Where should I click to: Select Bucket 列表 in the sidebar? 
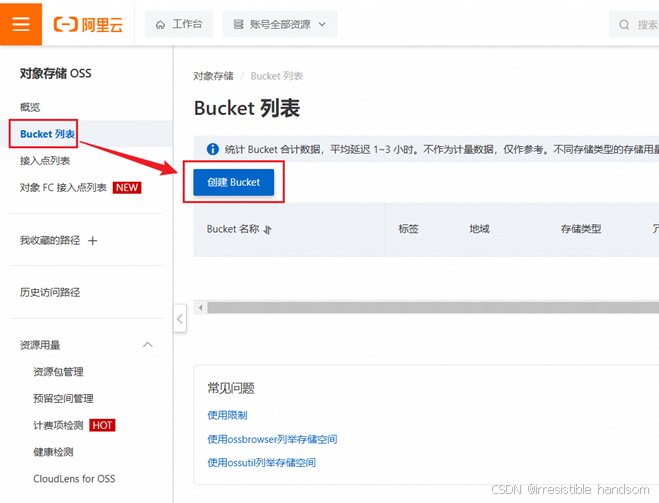[47, 134]
